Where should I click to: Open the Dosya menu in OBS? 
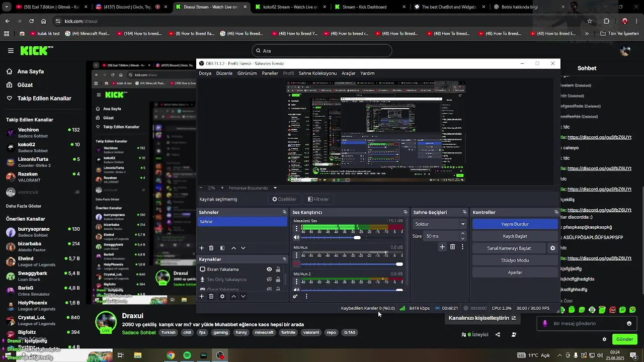pos(205,73)
